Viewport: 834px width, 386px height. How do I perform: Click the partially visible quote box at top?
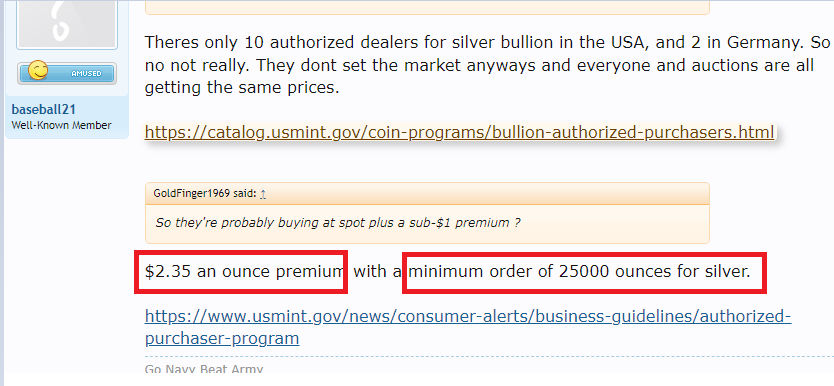click(x=427, y=7)
